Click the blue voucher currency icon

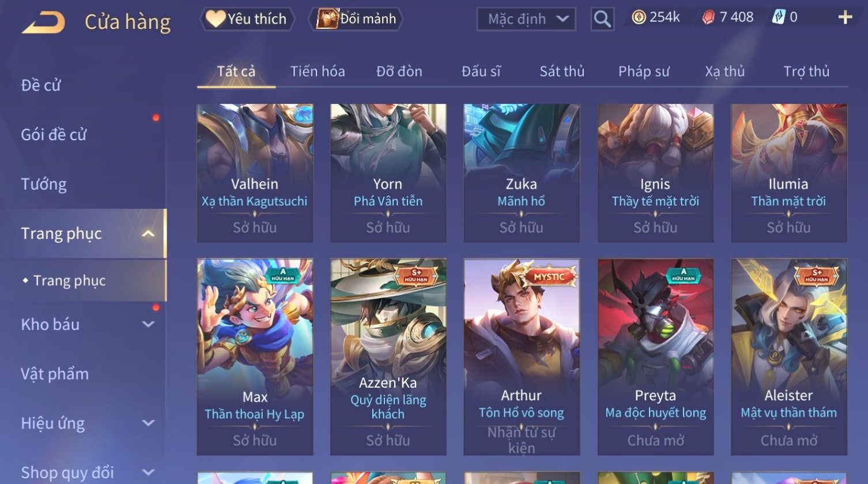coord(778,17)
